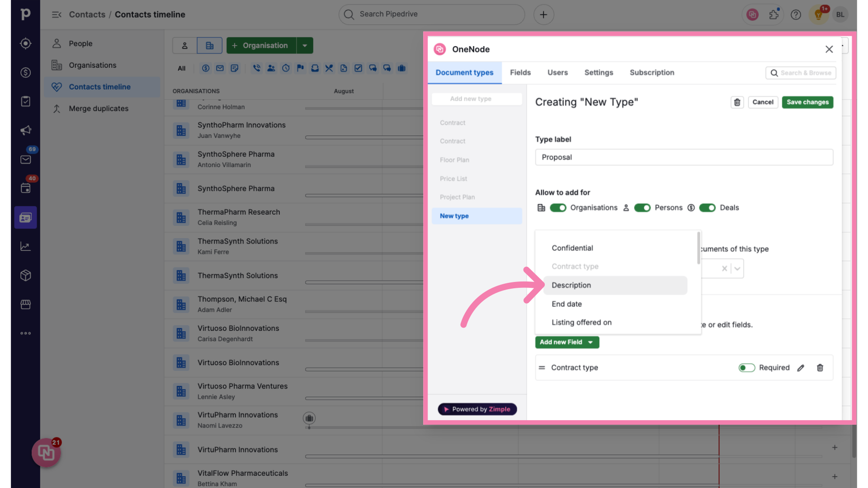Filter timeline by notes icon
The image size is (868, 488).
pyautogui.click(x=234, y=68)
